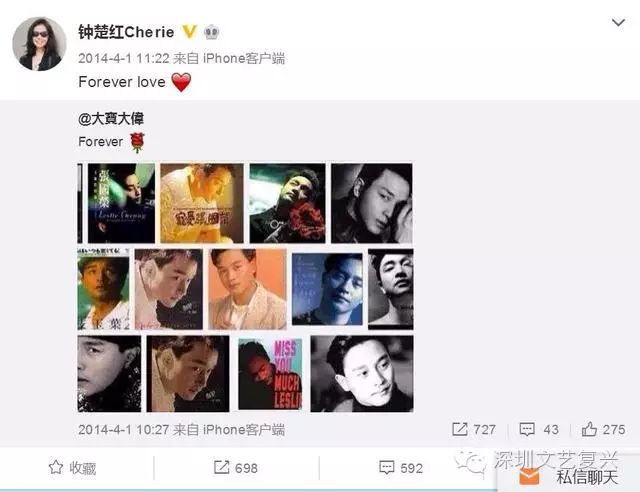
Task: Click the profile avatar photo with sunglasses
Action: 40,44
